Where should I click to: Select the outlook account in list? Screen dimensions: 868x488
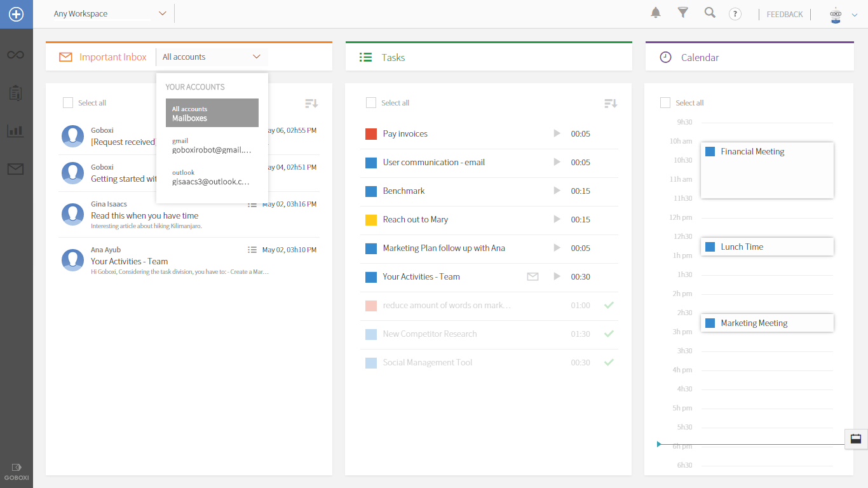tap(212, 178)
